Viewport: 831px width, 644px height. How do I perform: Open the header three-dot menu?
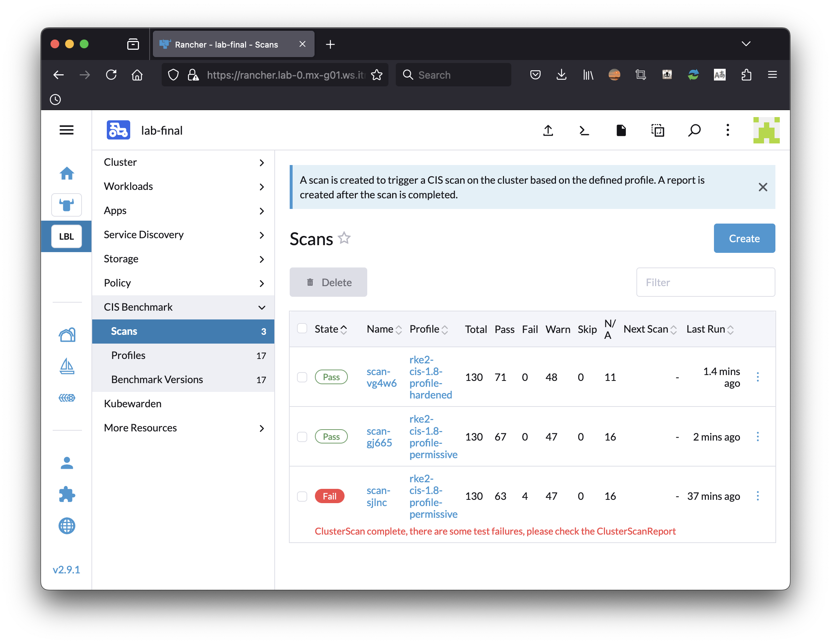click(x=728, y=130)
